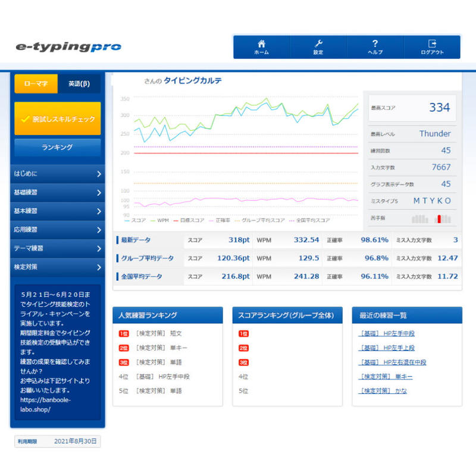Click latest score 318pt
The width and height of the screenshot is (476, 476).
click(x=239, y=240)
